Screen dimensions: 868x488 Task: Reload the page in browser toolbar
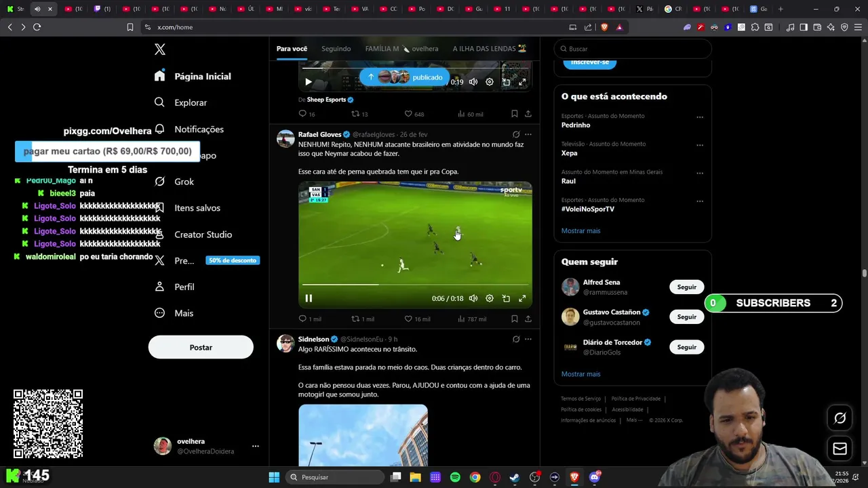click(x=37, y=27)
